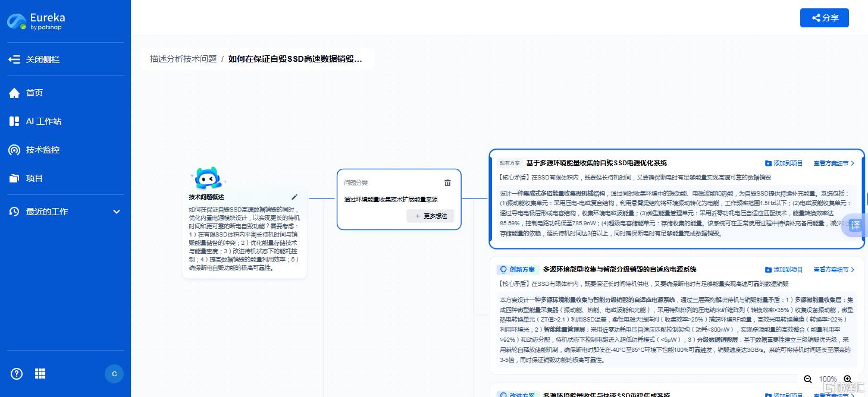Click the AI 工作站 sidebar icon
The width and height of the screenshot is (868, 397).
click(14, 121)
